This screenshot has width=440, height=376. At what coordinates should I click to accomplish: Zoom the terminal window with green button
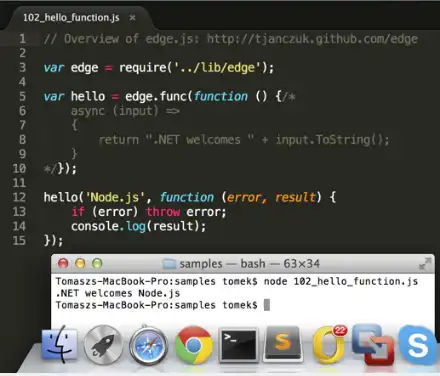coord(97,263)
